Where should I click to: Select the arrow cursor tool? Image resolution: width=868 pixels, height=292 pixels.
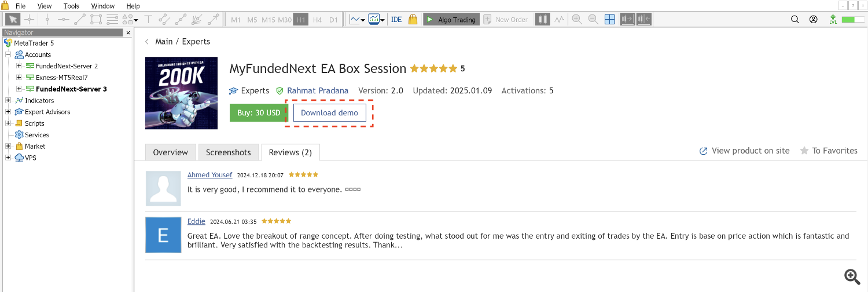click(12, 20)
